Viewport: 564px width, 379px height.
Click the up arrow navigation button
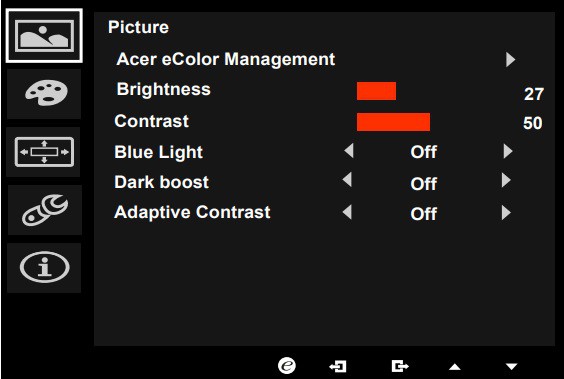pyautogui.click(x=455, y=367)
